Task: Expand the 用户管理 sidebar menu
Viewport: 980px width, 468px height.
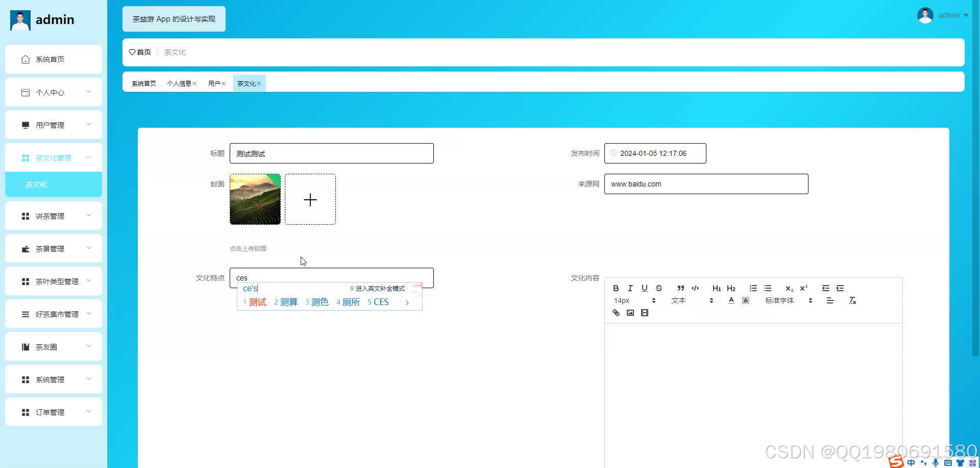Action: click(x=54, y=125)
